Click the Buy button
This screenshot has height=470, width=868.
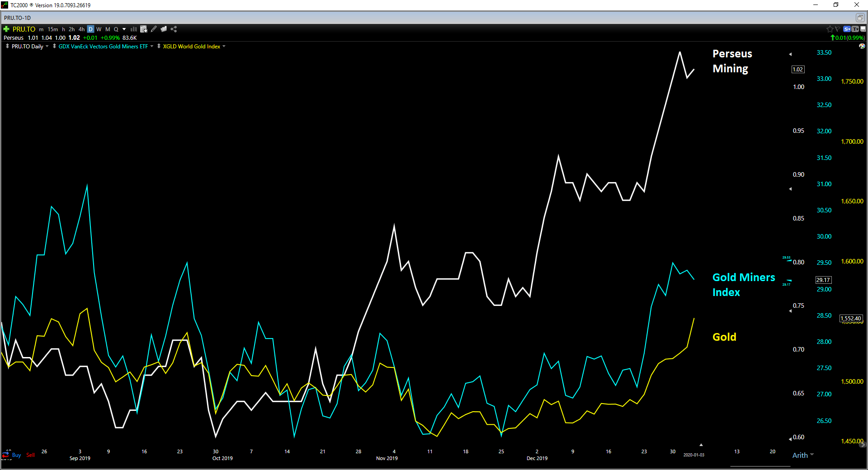pyautogui.click(x=16, y=455)
